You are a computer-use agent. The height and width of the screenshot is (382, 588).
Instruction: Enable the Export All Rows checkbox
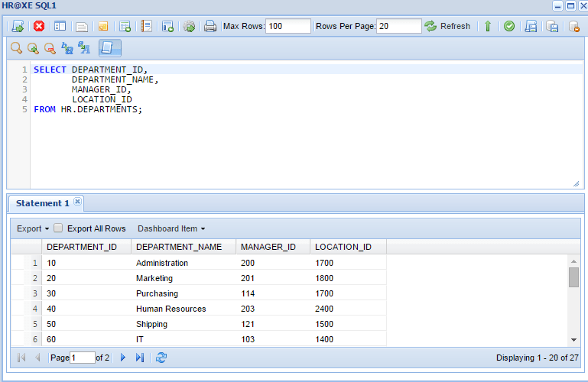click(x=58, y=228)
